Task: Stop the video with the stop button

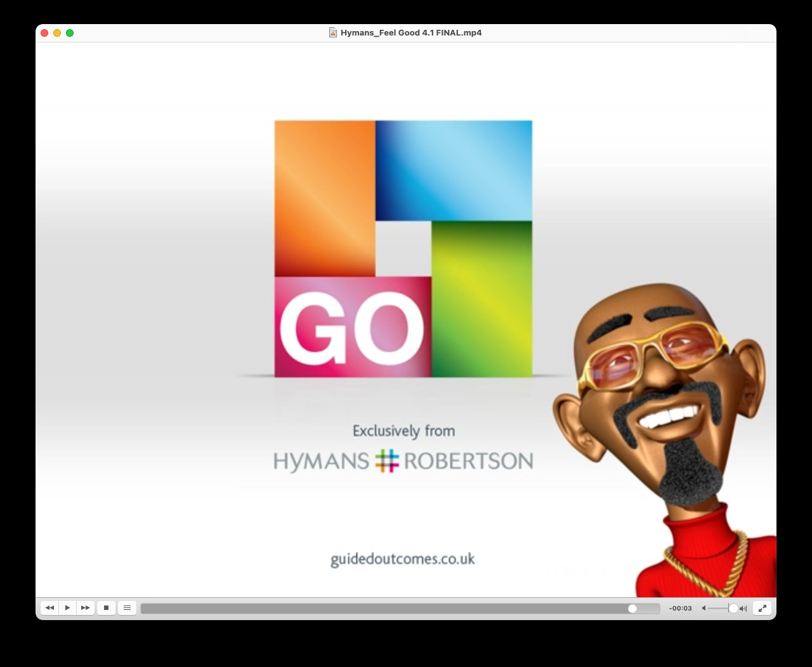Action: (x=106, y=608)
